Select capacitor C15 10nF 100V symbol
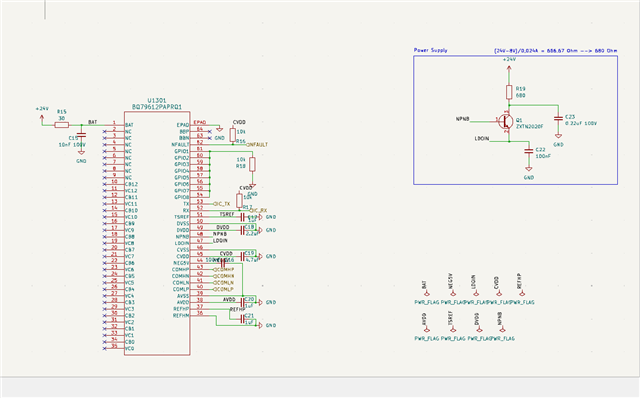 [x=81, y=136]
